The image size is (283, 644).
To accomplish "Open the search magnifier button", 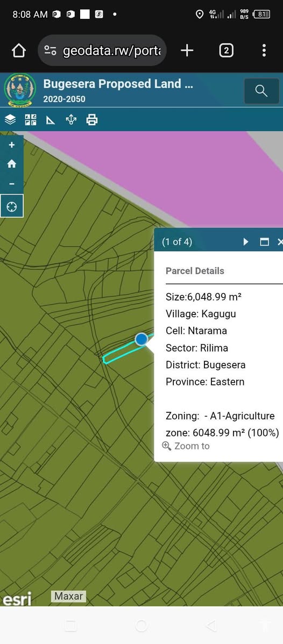I will pyautogui.click(x=261, y=91).
